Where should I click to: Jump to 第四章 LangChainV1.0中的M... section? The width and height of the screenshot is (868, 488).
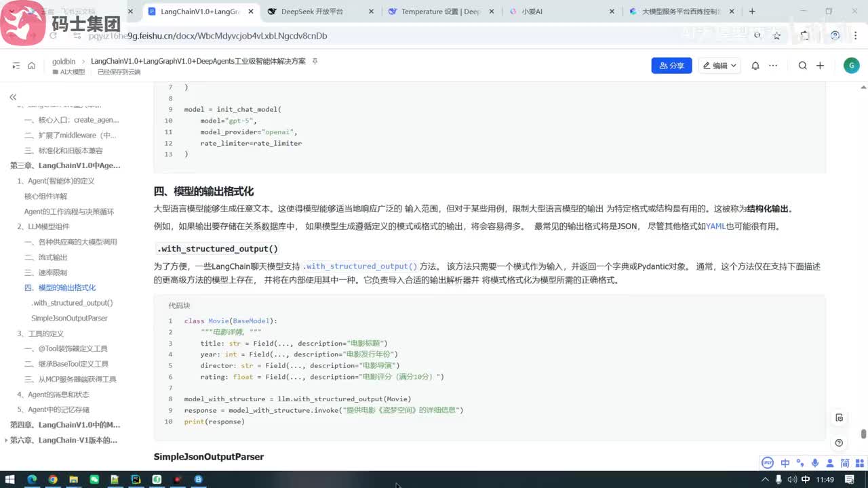[65, 425]
